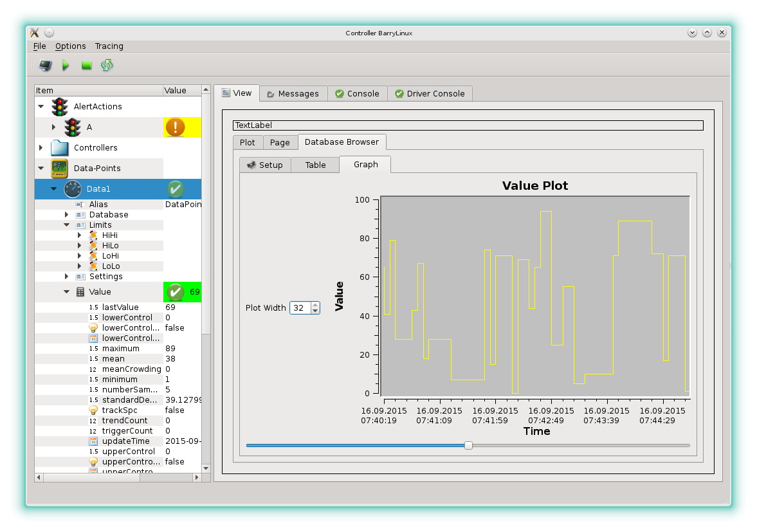Collapse the Limits tree node

pos(67,225)
